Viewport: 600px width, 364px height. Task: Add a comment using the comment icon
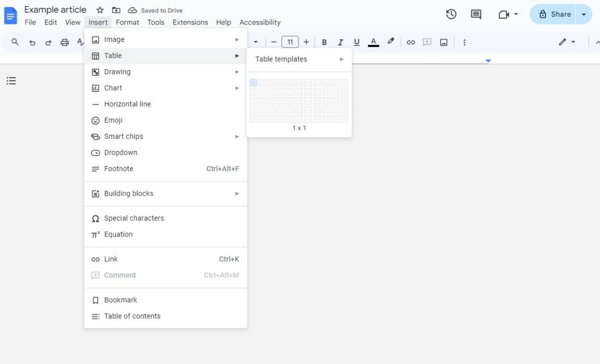tap(427, 41)
